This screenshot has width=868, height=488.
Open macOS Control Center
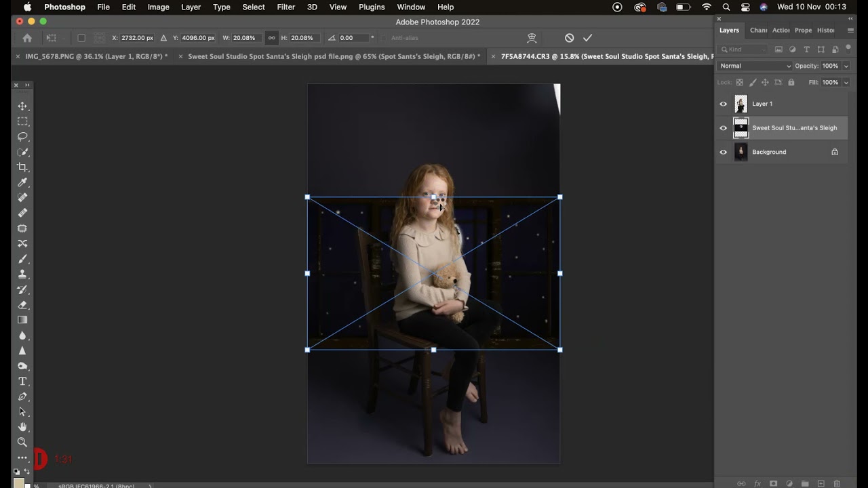coord(745,7)
